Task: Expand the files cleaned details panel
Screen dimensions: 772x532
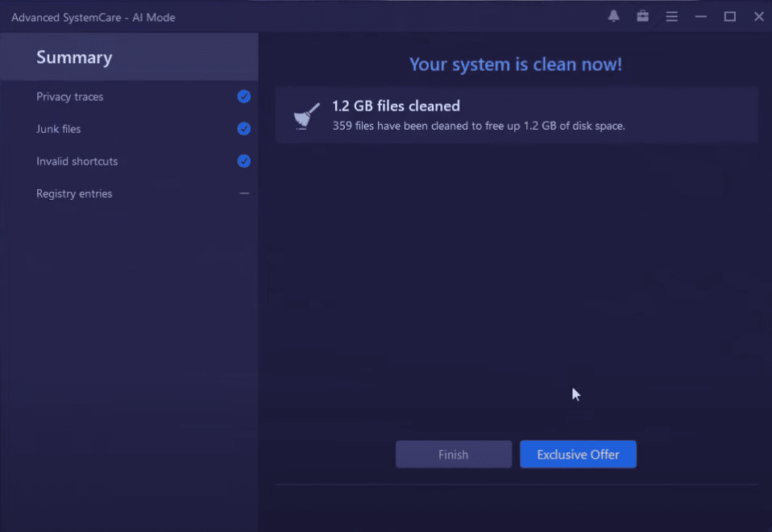Action: [x=516, y=114]
